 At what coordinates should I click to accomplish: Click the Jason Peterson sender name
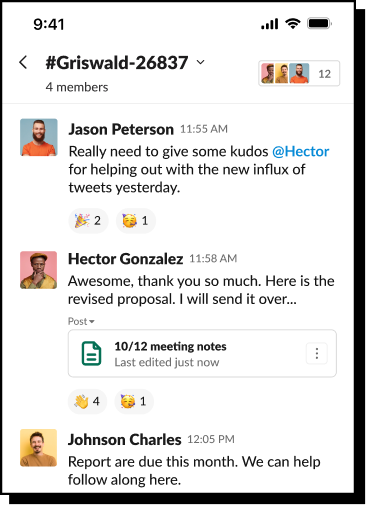click(x=121, y=129)
